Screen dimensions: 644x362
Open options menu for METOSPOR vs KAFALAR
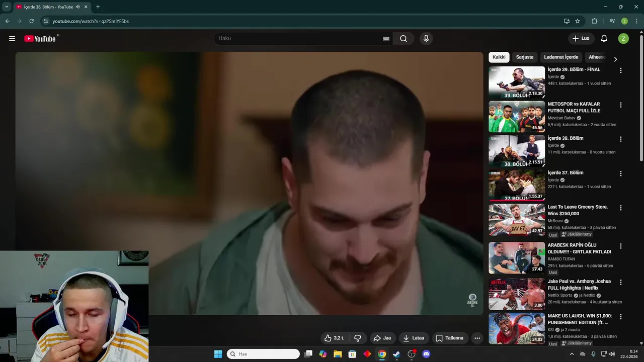[621, 105]
